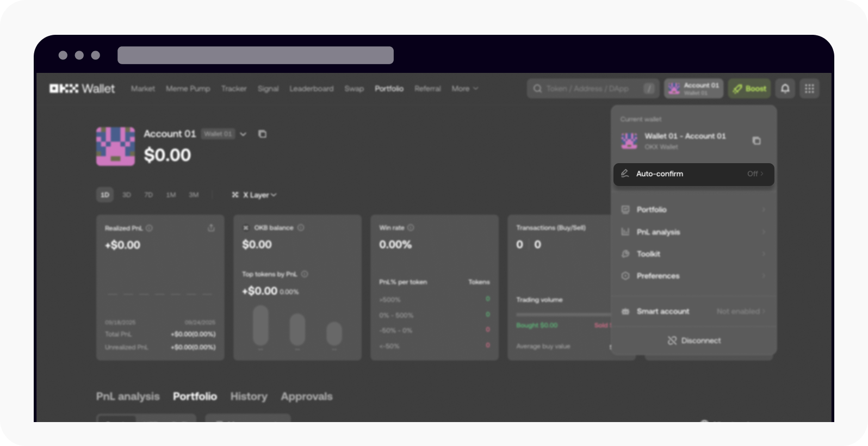Click Disconnect wallet button
This screenshot has width=868, height=446.
[x=694, y=340]
